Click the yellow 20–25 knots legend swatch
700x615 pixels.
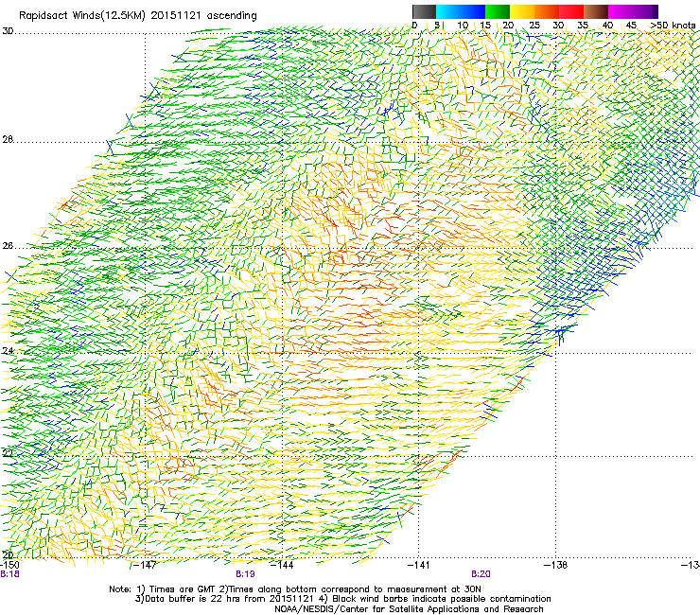[522, 11]
